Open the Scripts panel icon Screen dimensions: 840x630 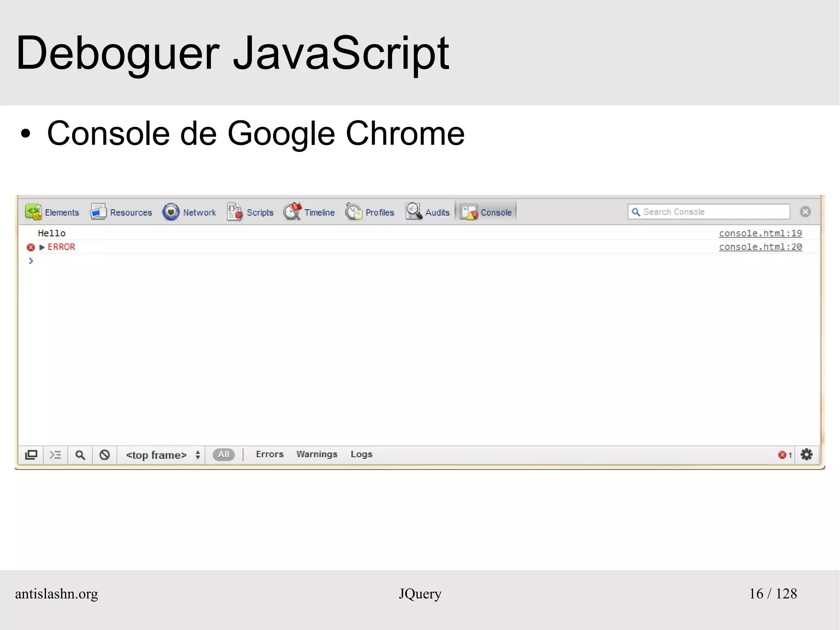coord(235,212)
